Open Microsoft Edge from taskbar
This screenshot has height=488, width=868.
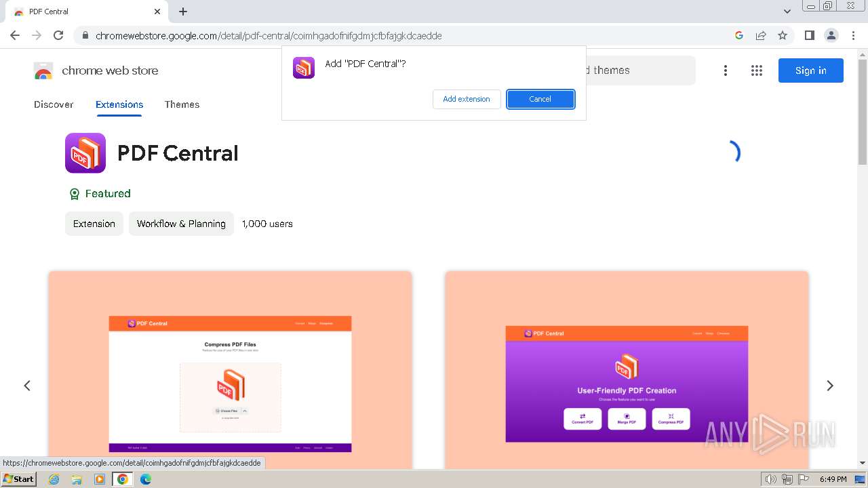146,479
